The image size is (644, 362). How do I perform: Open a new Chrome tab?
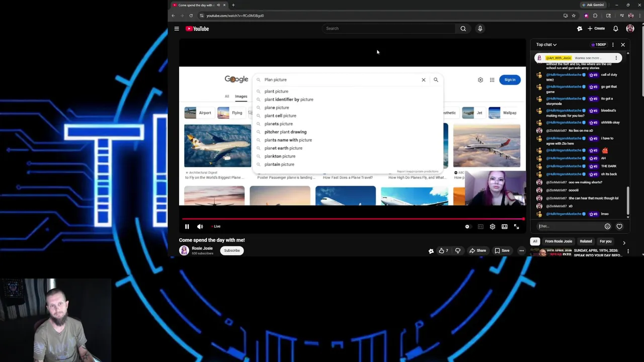[233, 5]
